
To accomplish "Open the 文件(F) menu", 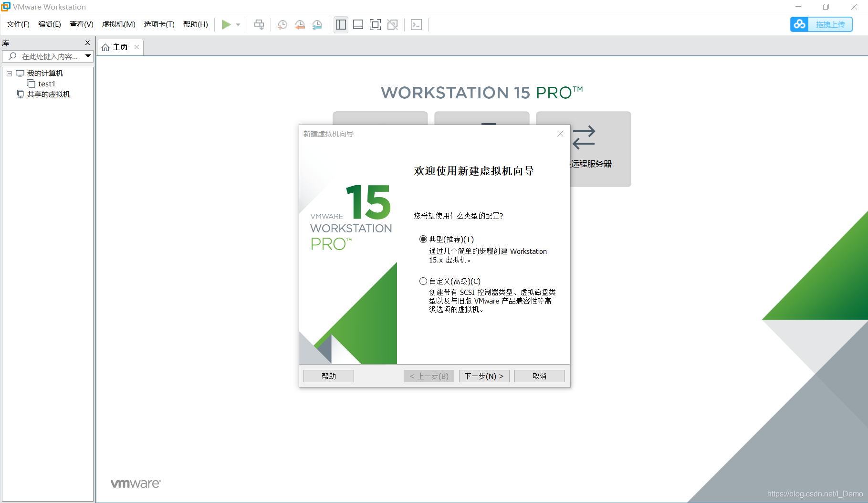I will tap(18, 24).
